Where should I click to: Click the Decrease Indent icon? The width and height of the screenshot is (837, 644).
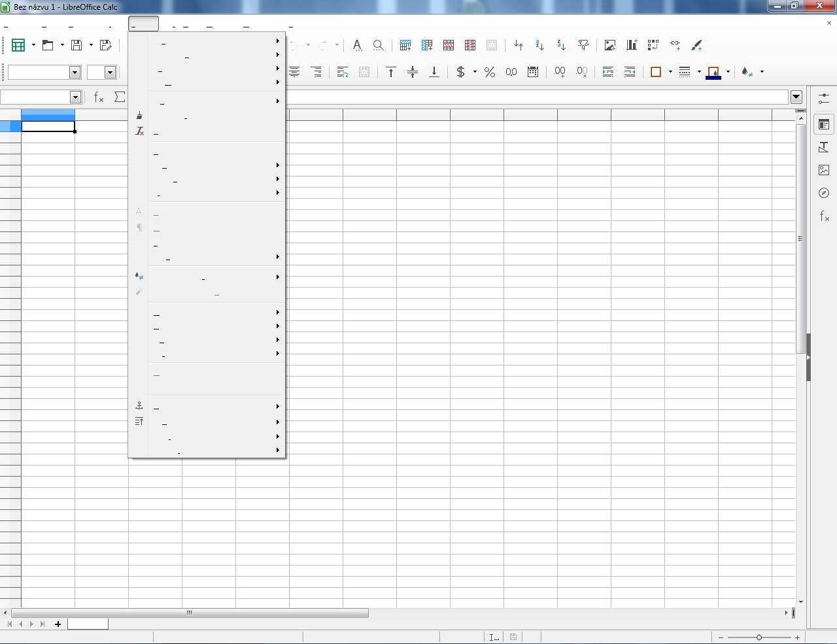click(x=630, y=72)
